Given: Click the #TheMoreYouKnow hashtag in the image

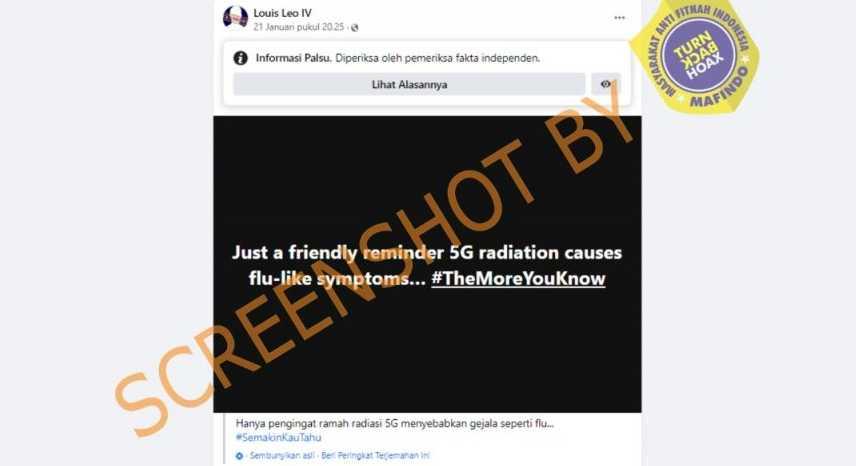Looking at the screenshot, I should tap(518, 278).
